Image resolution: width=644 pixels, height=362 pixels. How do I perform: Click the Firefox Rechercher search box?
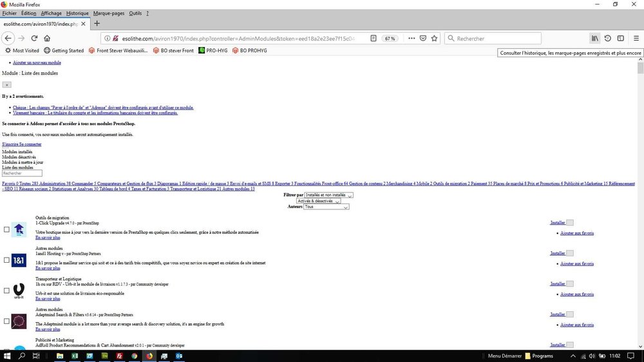pos(493,38)
